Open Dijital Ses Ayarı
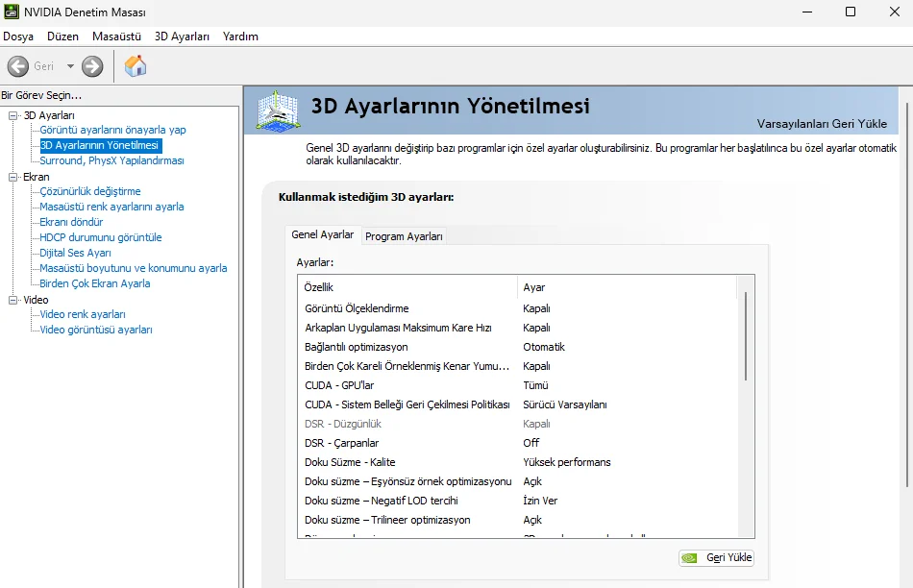 tap(75, 253)
